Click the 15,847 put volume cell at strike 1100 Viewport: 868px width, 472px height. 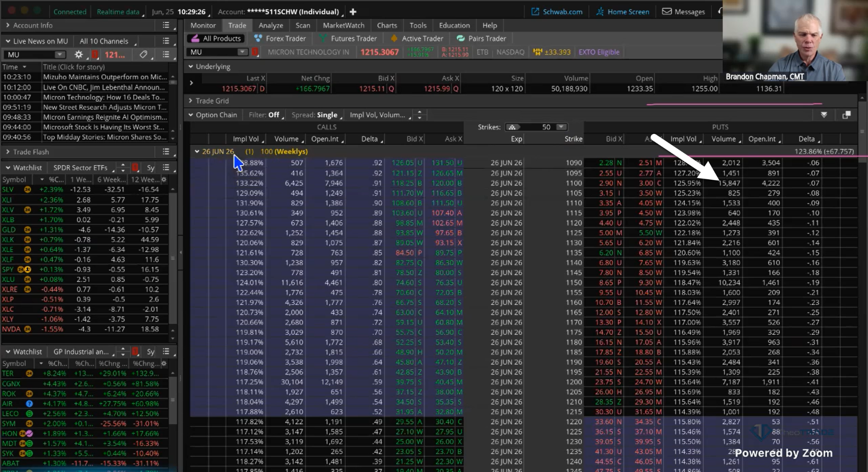click(x=729, y=183)
